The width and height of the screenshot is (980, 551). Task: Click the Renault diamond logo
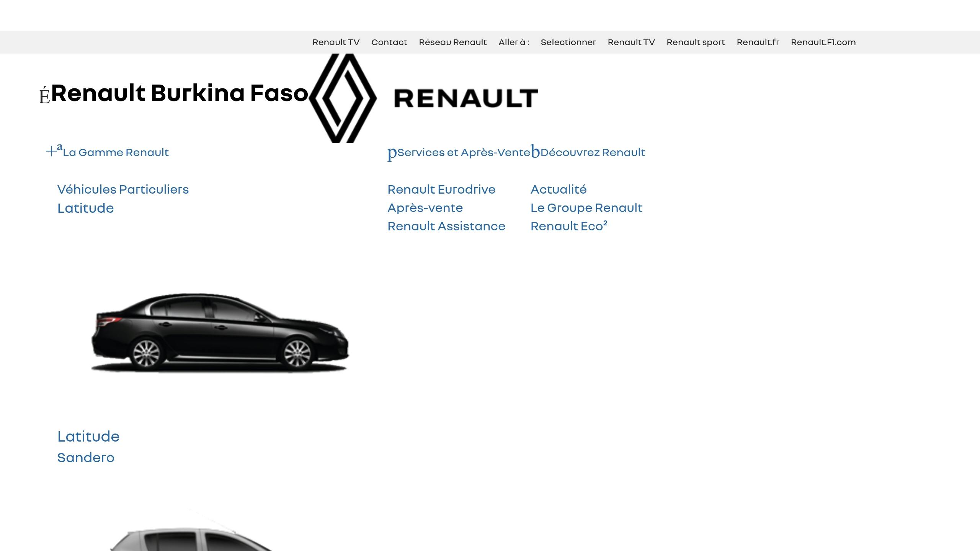click(x=343, y=98)
